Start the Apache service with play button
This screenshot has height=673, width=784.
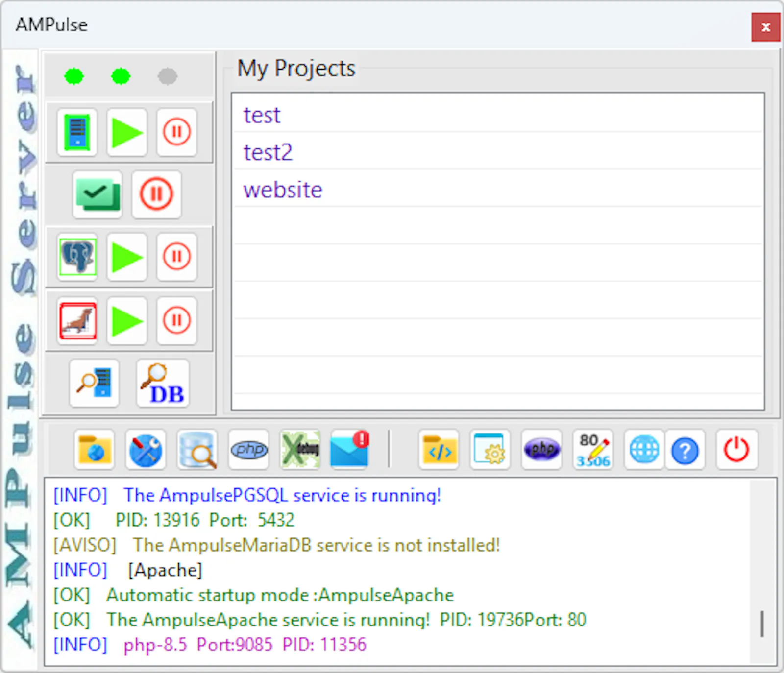click(127, 132)
